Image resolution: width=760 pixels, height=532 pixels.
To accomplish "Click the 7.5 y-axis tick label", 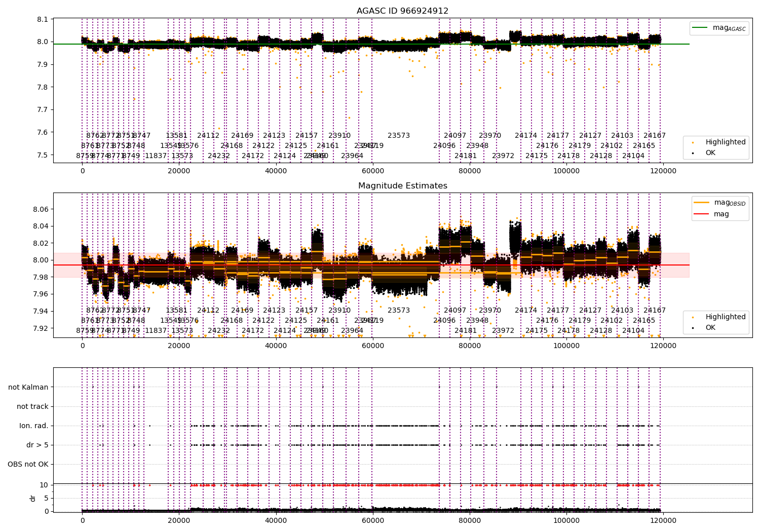I will pos(43,155).
